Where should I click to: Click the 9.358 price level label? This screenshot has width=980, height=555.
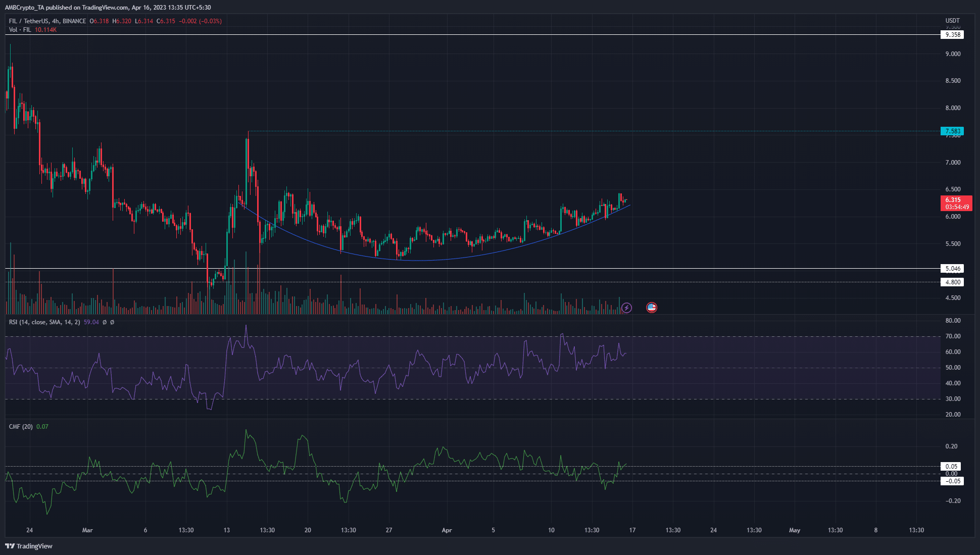click(953, 35)
